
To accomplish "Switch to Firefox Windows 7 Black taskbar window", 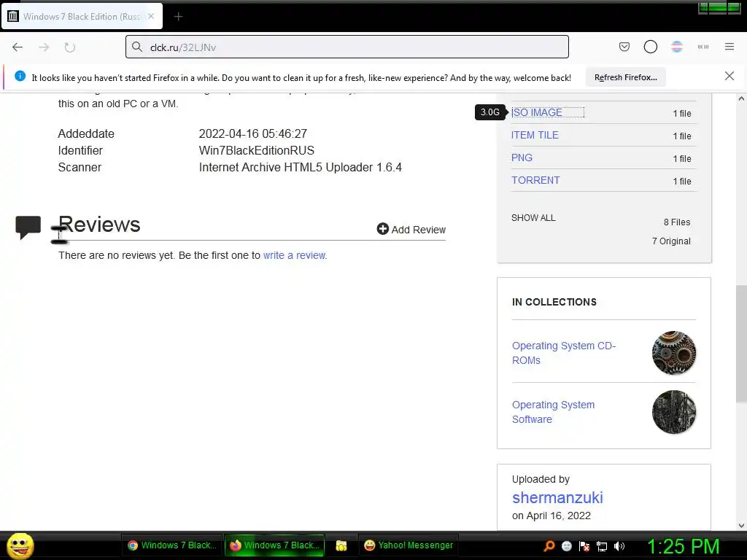I will click(x=274, y=545).
